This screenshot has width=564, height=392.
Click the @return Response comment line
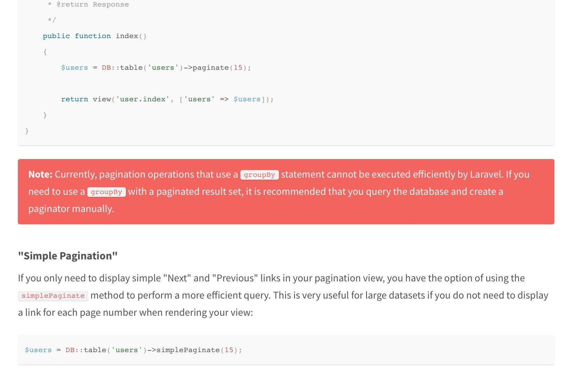click(93, 4)
